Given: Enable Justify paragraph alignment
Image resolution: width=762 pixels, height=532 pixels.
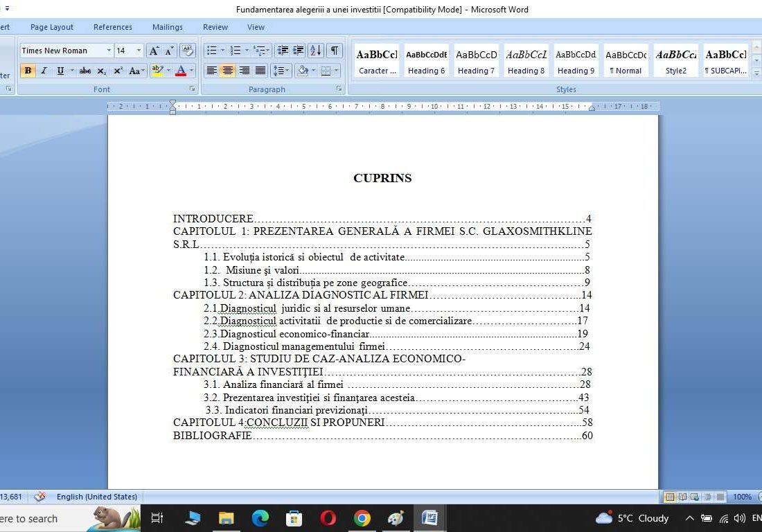Looking at the screenshot, I should click(260, 70).
